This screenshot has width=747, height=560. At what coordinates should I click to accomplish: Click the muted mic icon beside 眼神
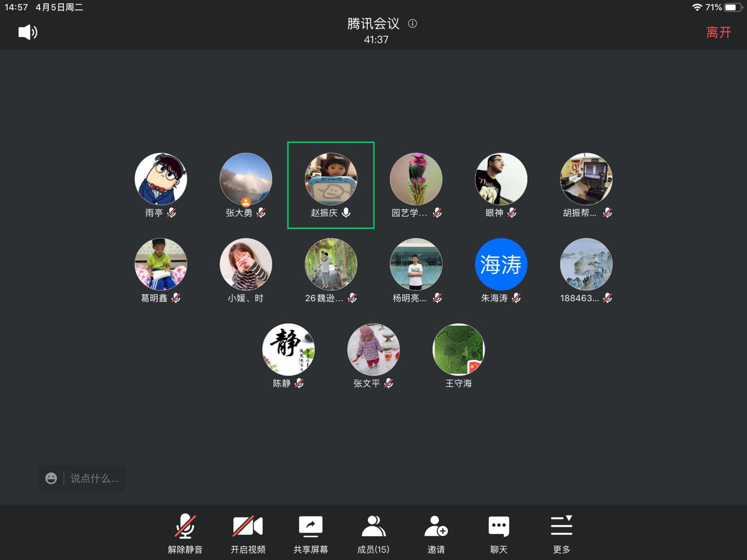click(512, 213)
